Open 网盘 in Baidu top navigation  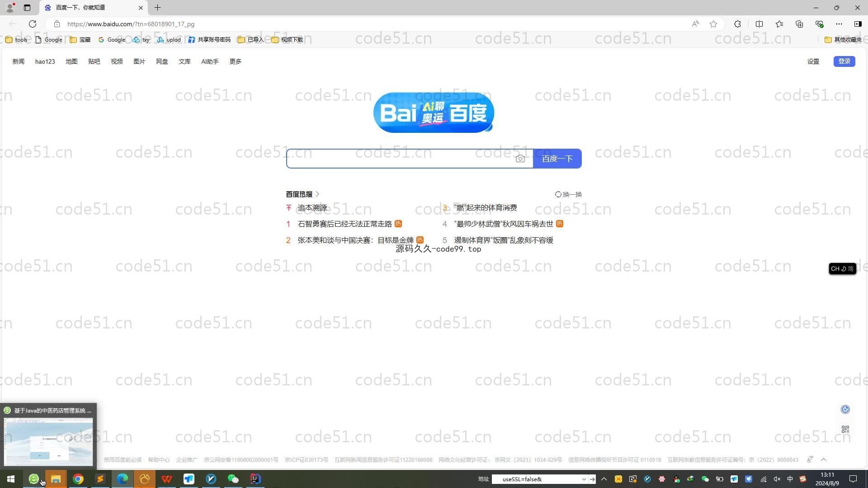click(x=162, y=61)
